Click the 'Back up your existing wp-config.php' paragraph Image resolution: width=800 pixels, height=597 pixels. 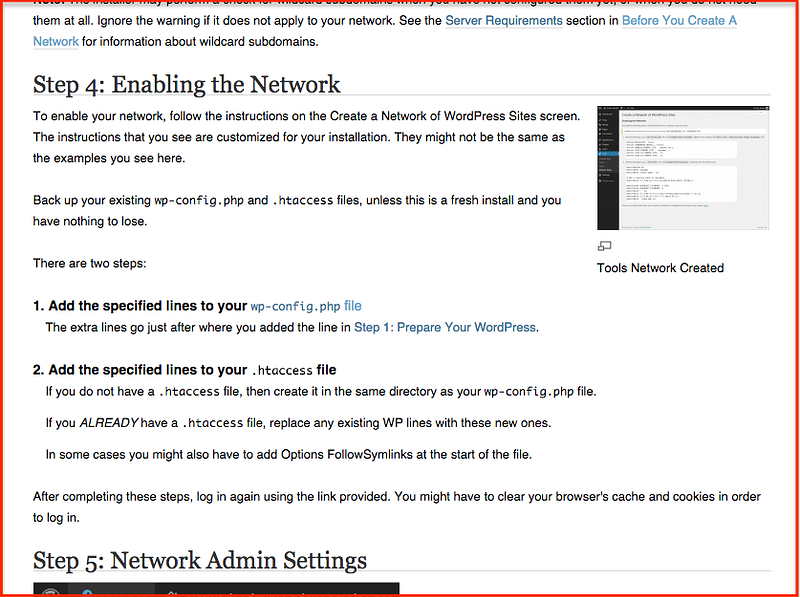[x=297, y=211]
